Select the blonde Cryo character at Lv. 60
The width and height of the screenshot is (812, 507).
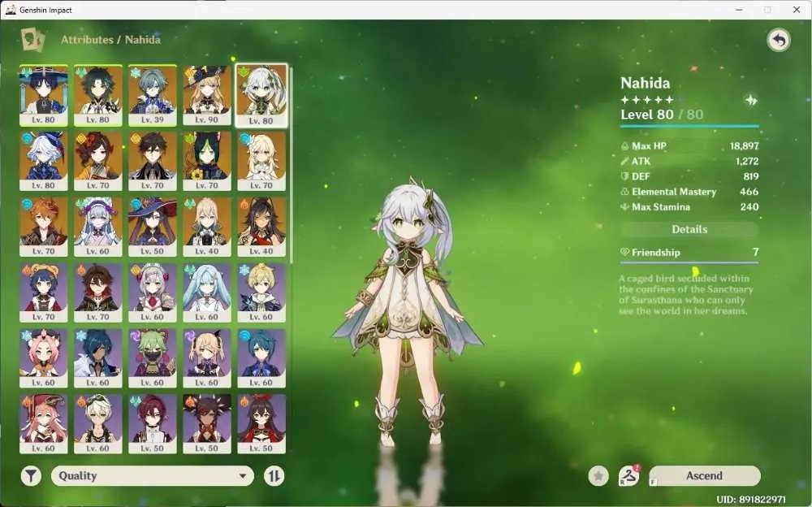click(x=261, y=292)
